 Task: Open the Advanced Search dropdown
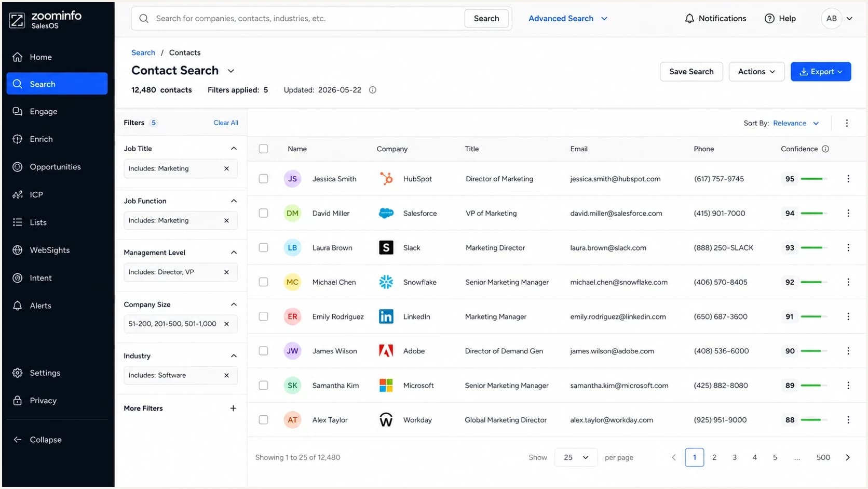pos(568,19)
